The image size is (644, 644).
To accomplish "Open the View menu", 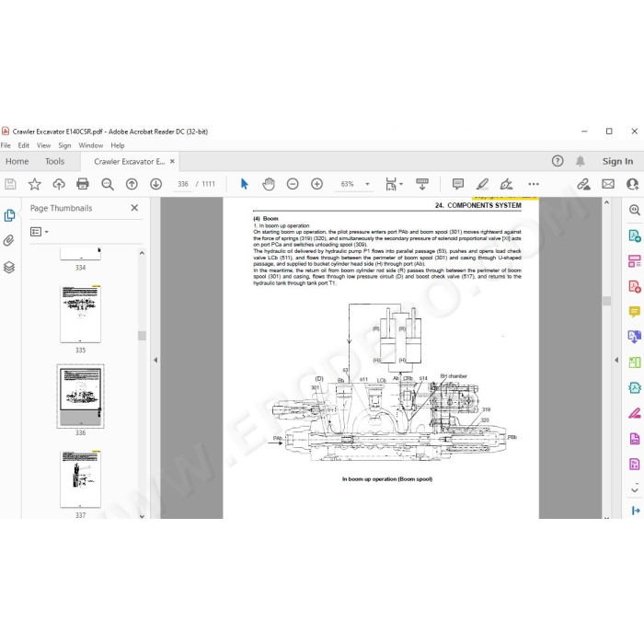I will click(x=43, y=145).
